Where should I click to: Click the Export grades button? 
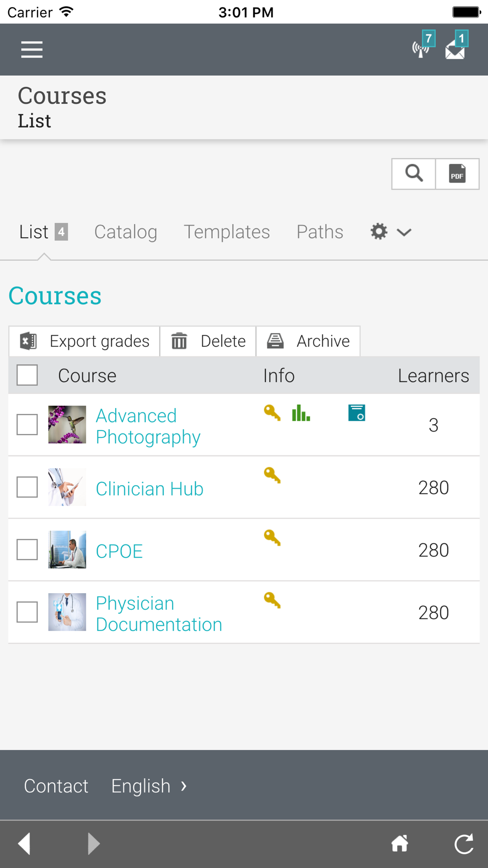(84, 341)
